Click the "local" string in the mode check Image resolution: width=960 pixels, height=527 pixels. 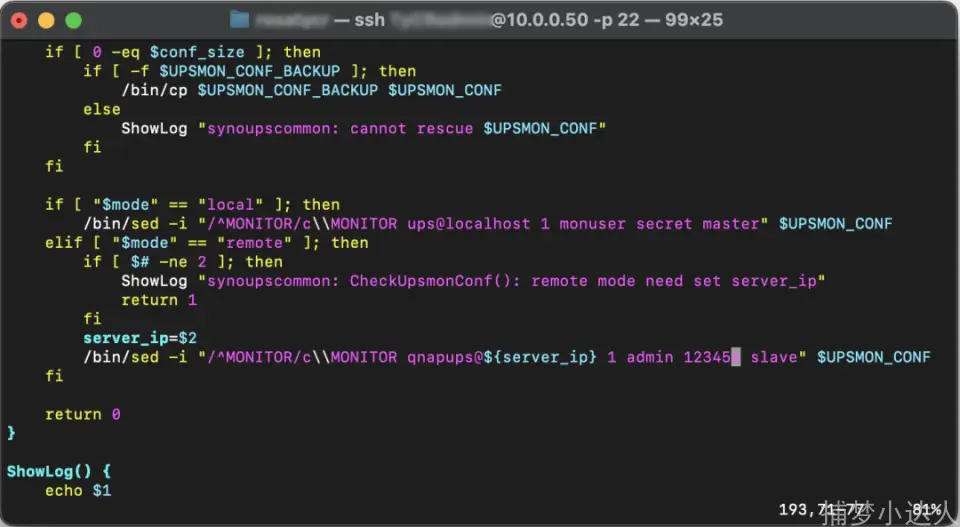pos(230,205)
